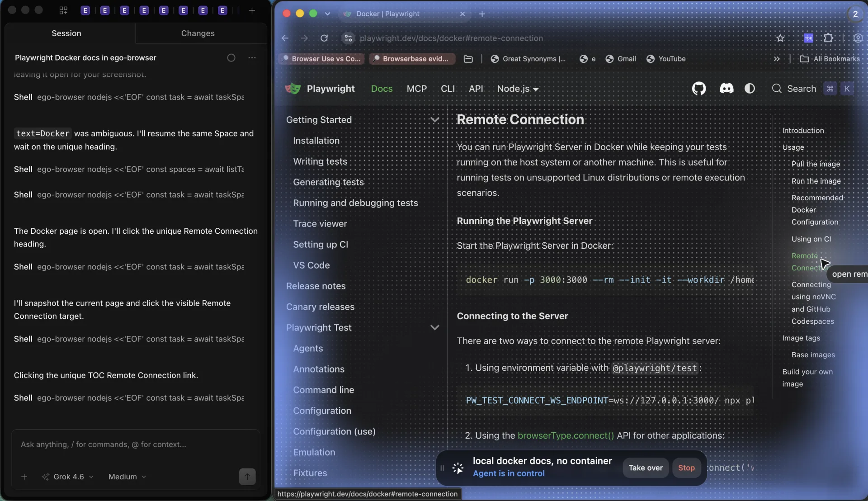This screenshot has height=501, width=868.
Task: Open the bookmarks folder icon
Action: (x=468, y=59)
